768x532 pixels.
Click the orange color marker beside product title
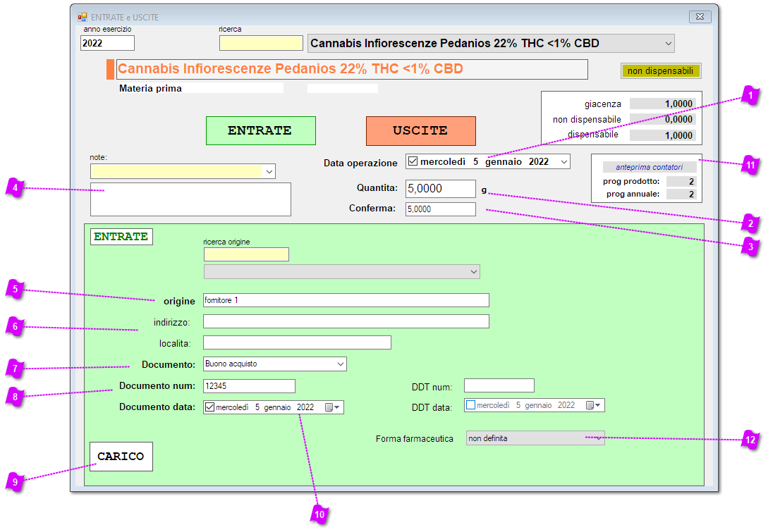[x=110, y=69]
